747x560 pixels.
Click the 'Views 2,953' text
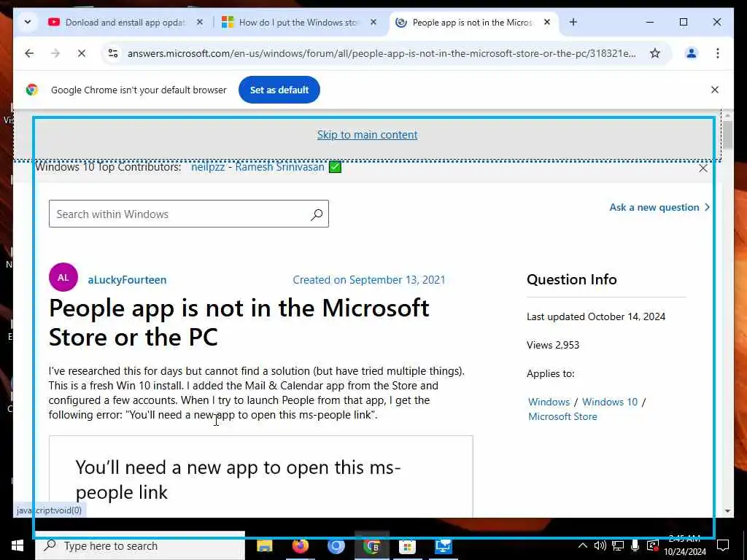[553, 345]
